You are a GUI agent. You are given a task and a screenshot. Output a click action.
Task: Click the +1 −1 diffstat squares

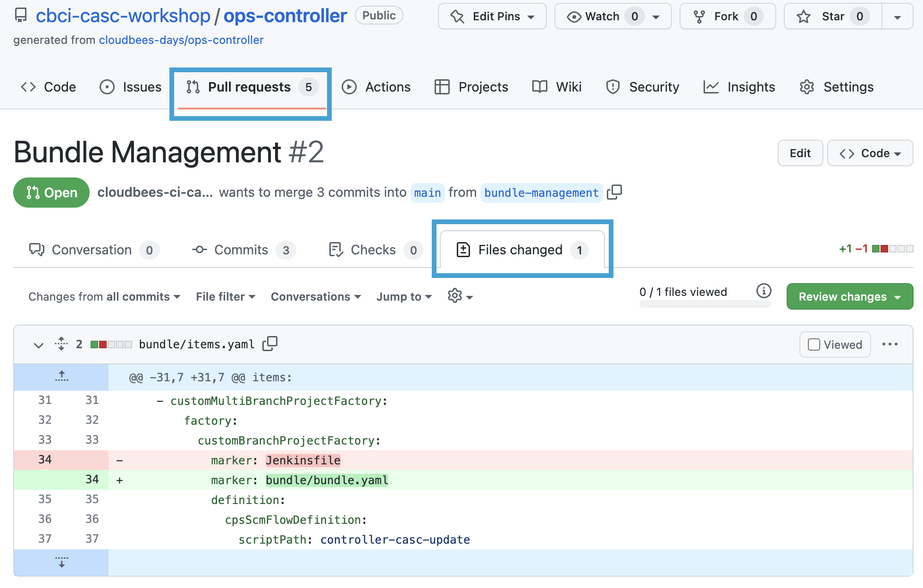click(x=893, y=249)
